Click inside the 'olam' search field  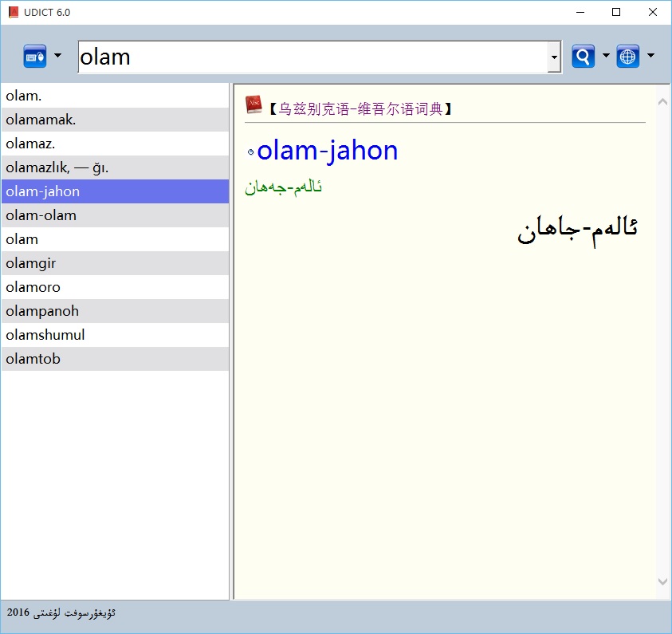(x=311, y=57)
